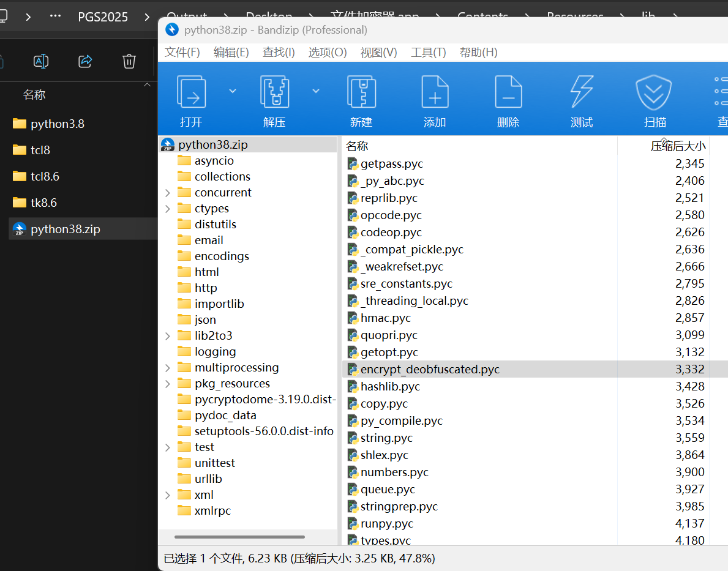This screenshot has width=728, height=571.
Task: Expand the test folder node
Action: click(x=168, y=447)
